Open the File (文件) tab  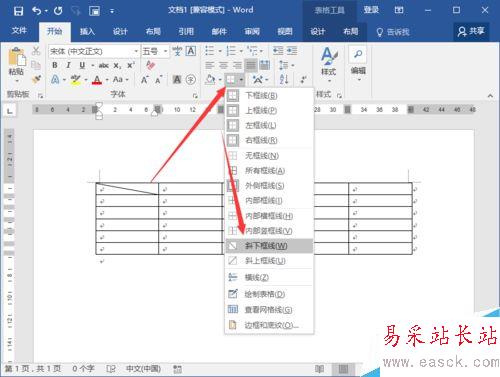point(19,31)
